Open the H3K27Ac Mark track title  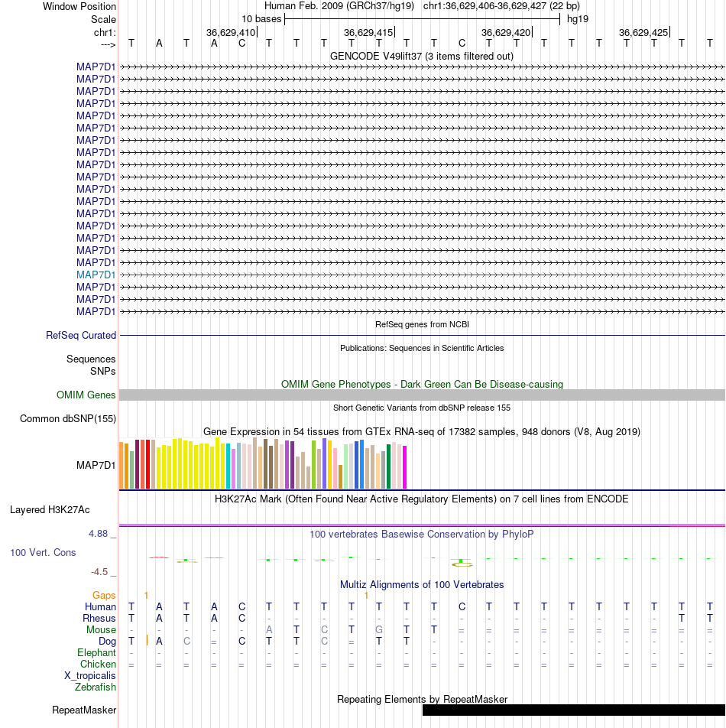click(421, 499)
